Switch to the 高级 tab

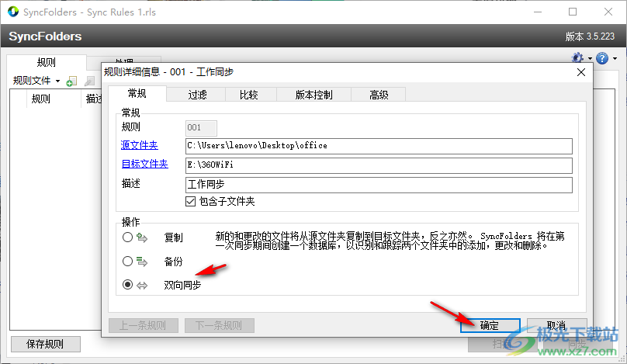coord(379,95)
